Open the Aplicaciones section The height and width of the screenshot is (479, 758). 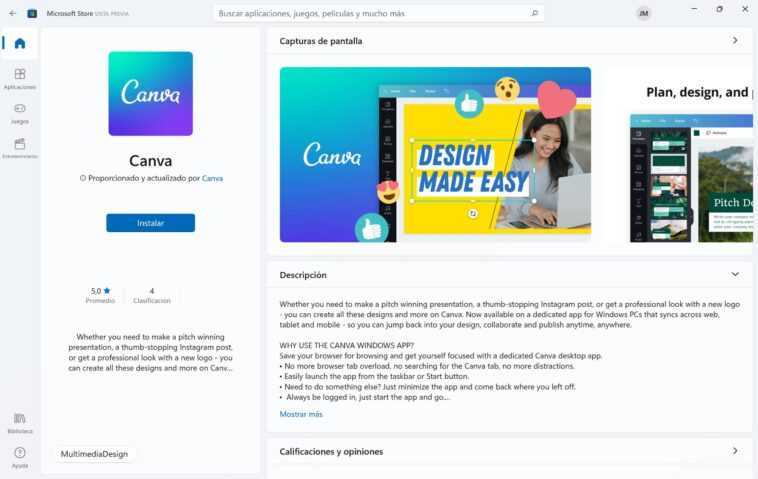click(20, 79)
